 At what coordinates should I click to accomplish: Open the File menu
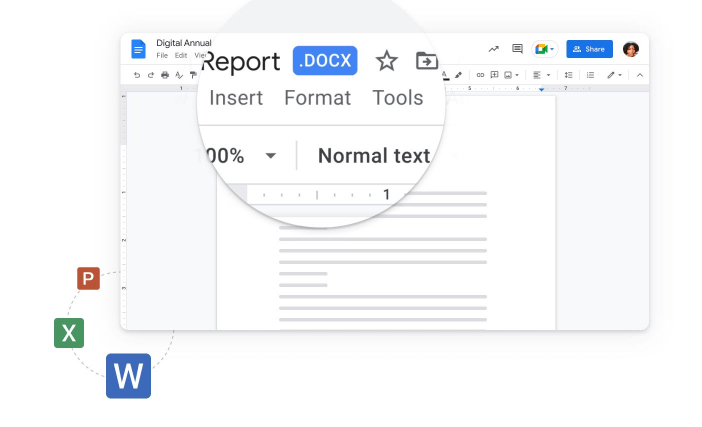(162, 56)
